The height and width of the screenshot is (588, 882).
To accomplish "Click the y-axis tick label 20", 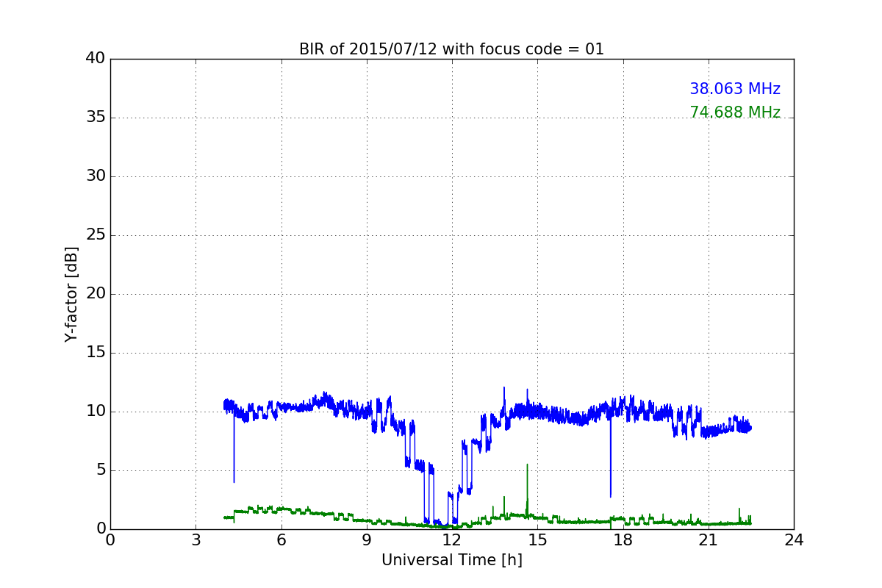I will coord(95,294).
